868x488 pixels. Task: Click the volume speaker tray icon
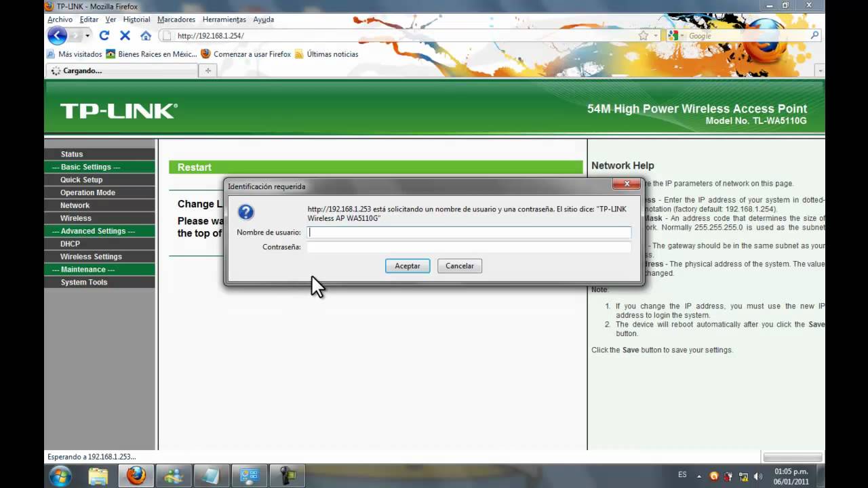point(757,476)
